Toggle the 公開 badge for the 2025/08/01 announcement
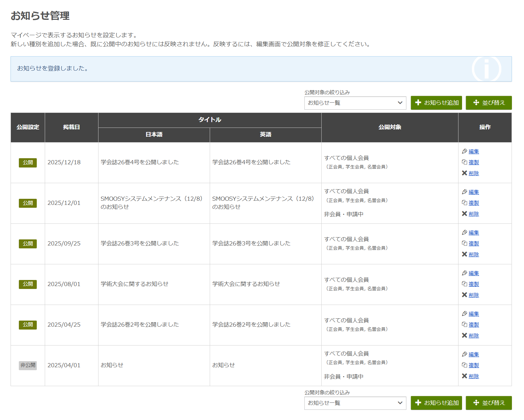524x420 pixels. 28,284
